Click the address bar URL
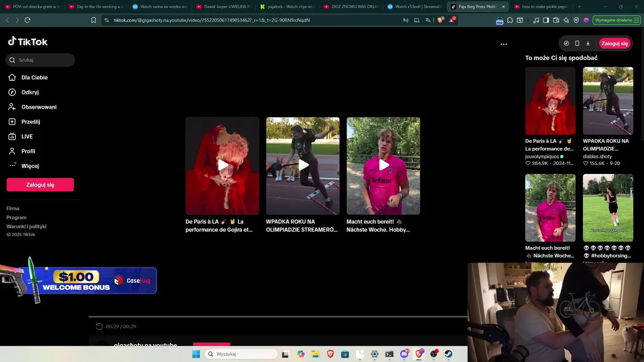This screenshot has height=362, width=644. point(211,20)
